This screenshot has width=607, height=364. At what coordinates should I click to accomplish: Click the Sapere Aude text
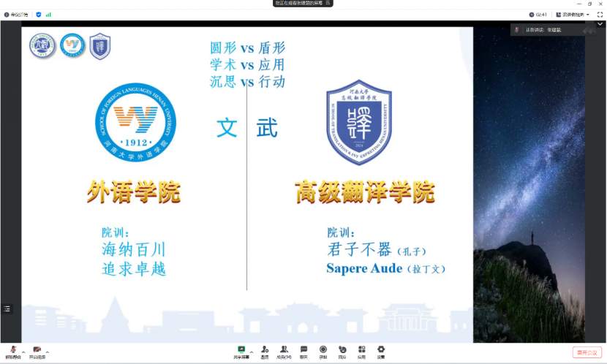pos(364,268)
